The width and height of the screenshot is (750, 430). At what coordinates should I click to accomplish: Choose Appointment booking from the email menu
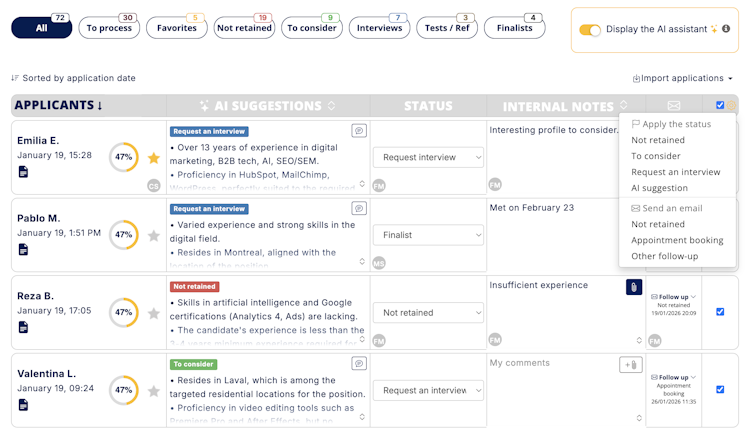(x=677, y=240)
